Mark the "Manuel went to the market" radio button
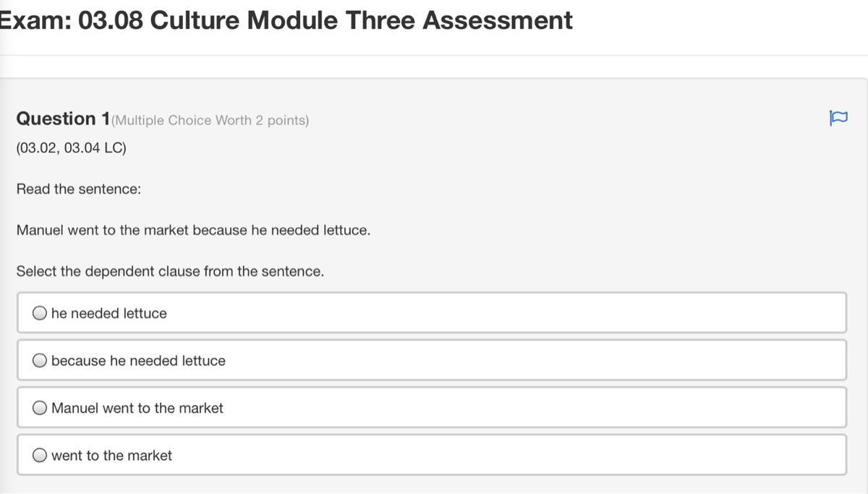The image size is (868, 494). pyautogui.click(x=41, y=408)
